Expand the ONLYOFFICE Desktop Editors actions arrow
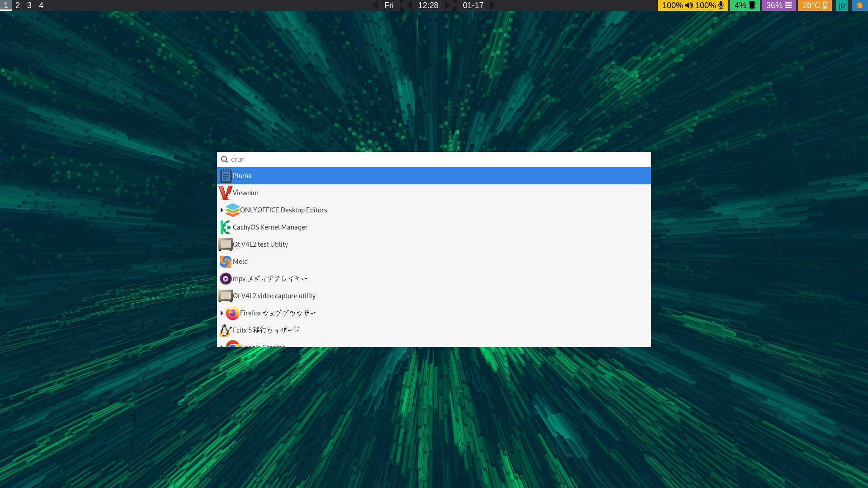The height and width of the screenshot is (488, 868). point(222,210)
